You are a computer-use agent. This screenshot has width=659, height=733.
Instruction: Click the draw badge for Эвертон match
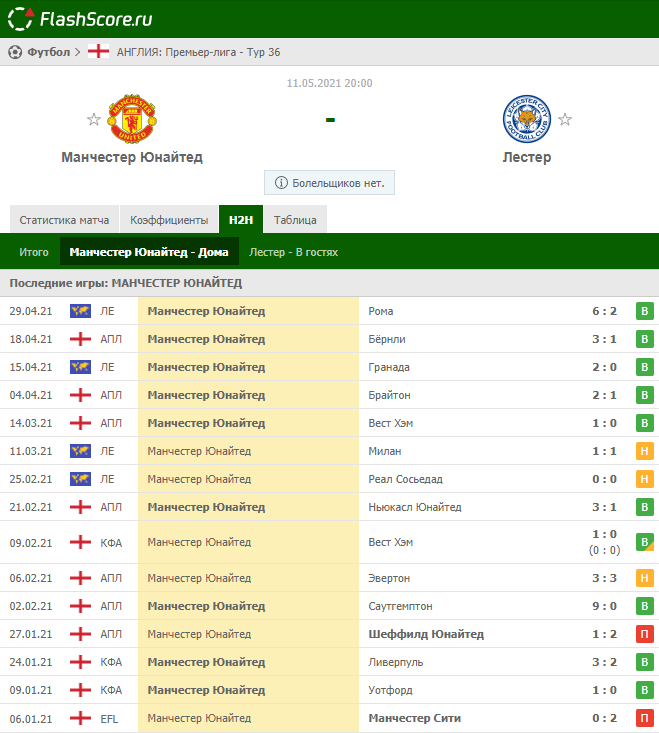point(645,578)
